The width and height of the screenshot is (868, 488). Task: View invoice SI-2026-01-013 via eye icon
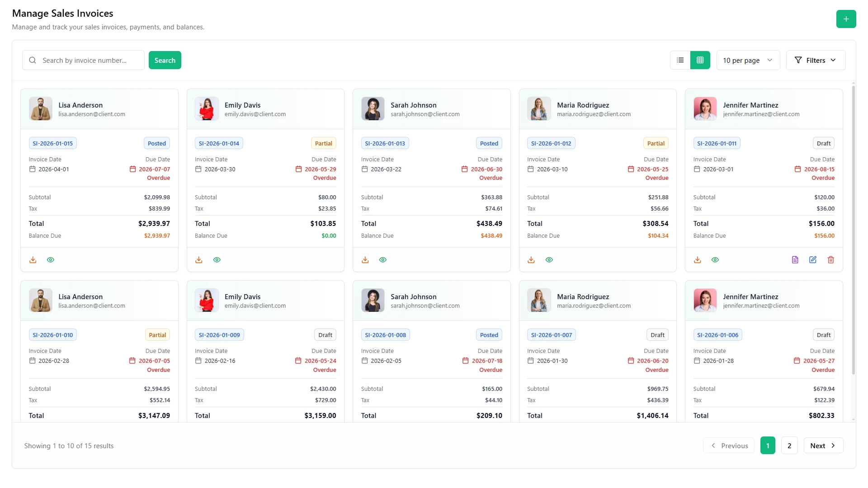coord(383,260)
